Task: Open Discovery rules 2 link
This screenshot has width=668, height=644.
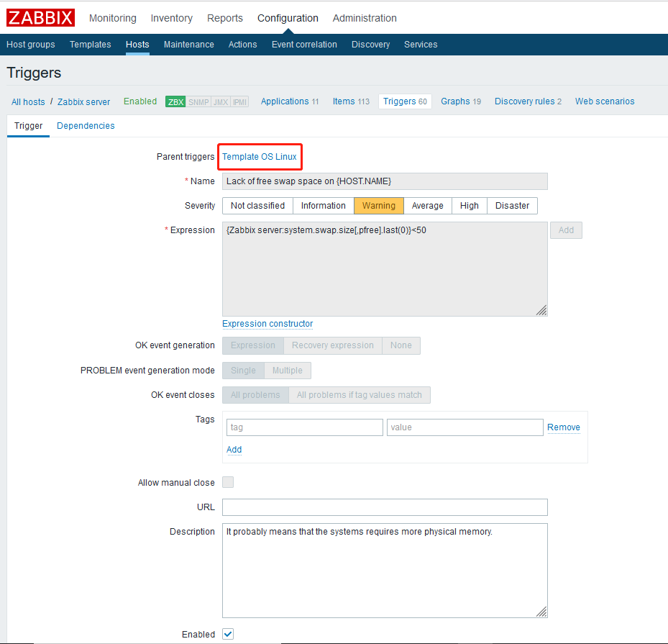Action: click(x=528, y=101)
